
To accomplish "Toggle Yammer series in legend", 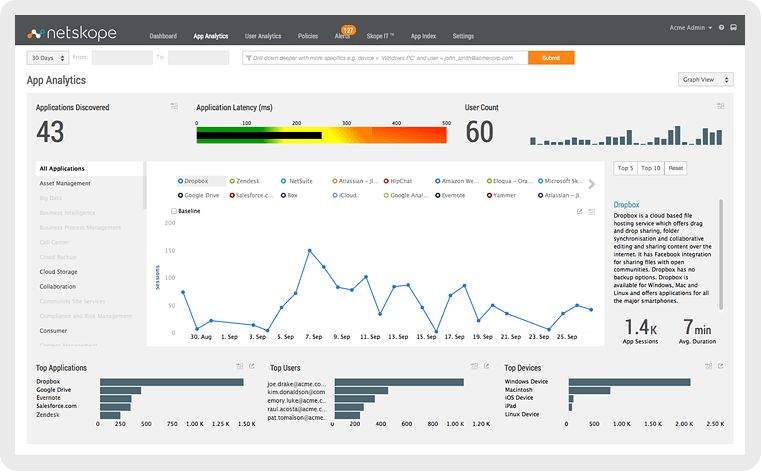I will pos(501,195).
